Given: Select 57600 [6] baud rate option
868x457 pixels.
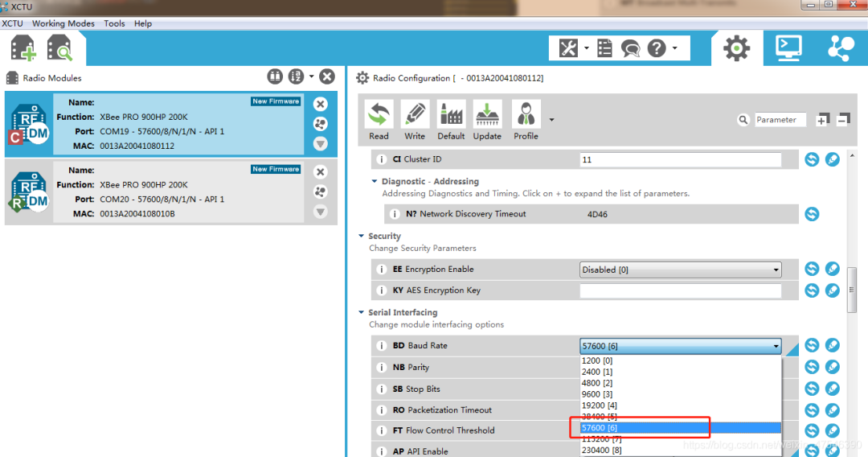Looking at the screenshot, I should click(681, 428).
